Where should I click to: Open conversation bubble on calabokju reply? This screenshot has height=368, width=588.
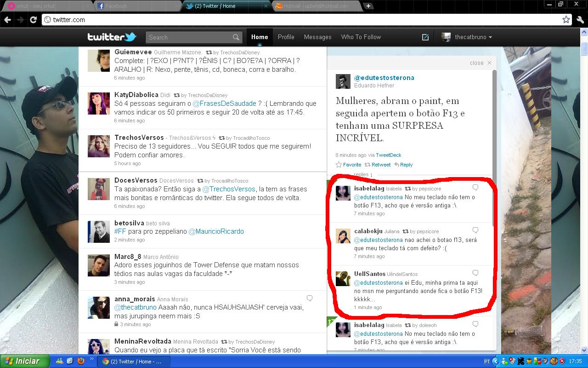pyautogui.click(x=475, y=230)
